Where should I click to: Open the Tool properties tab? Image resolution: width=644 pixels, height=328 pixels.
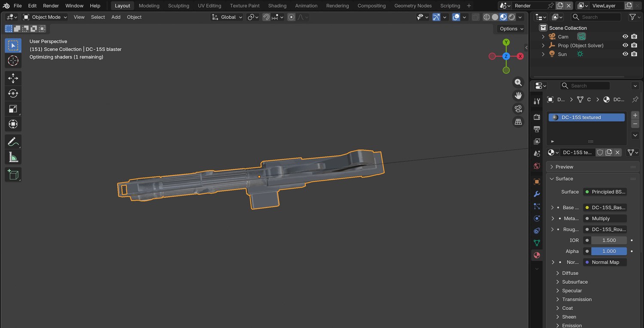tap(537, 101)
